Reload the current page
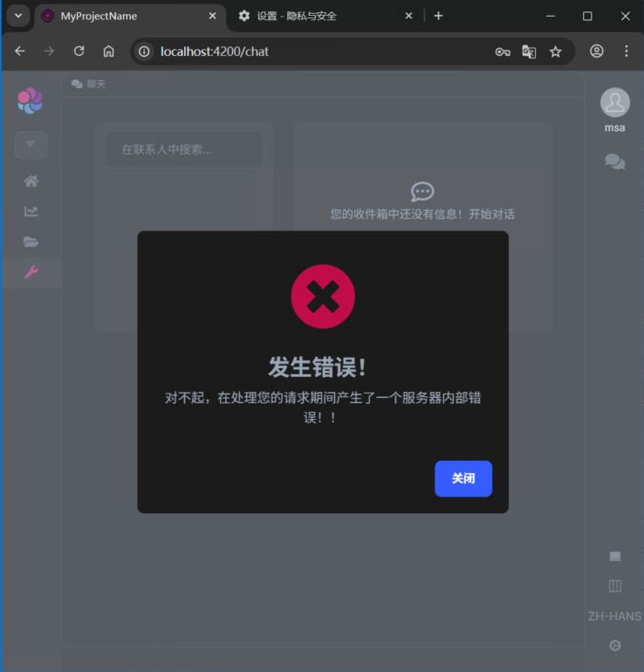 (x=79, y=51)
